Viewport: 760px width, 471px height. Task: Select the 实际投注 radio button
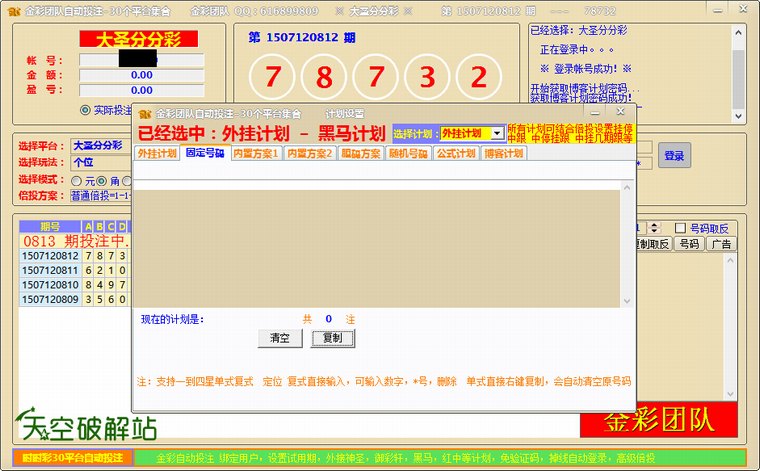86,110
